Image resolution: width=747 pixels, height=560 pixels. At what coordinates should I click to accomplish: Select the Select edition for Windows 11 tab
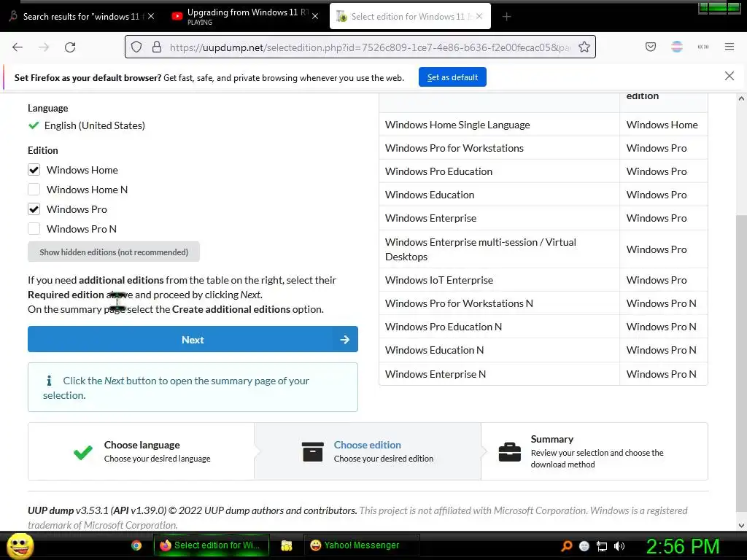(410, 16)
